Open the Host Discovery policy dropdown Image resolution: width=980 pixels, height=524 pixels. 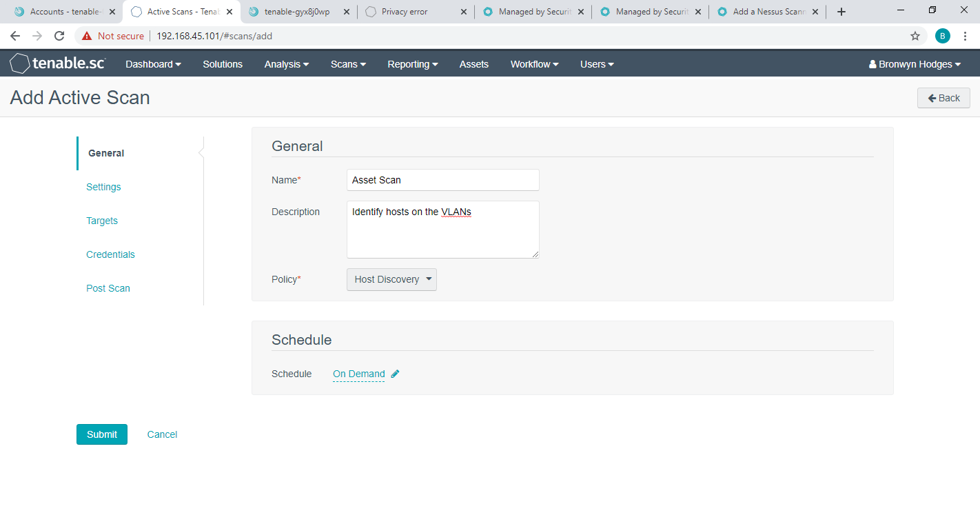point(391,279)
